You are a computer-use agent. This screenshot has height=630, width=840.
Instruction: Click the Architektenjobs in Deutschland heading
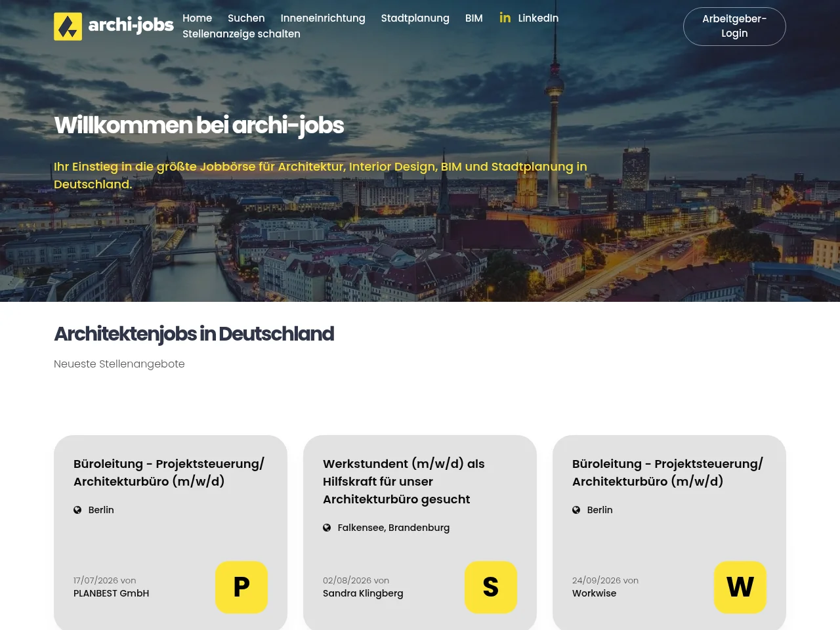click(194, 334)
